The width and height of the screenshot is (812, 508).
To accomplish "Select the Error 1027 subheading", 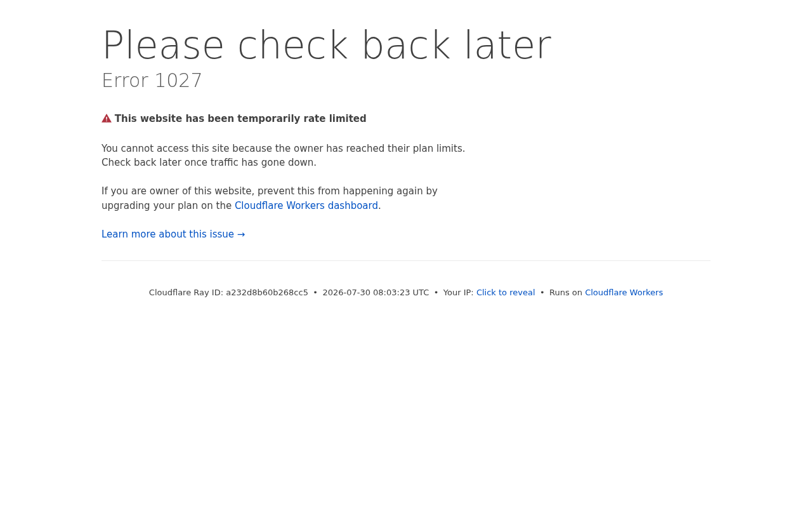I will tap(152, 81).
